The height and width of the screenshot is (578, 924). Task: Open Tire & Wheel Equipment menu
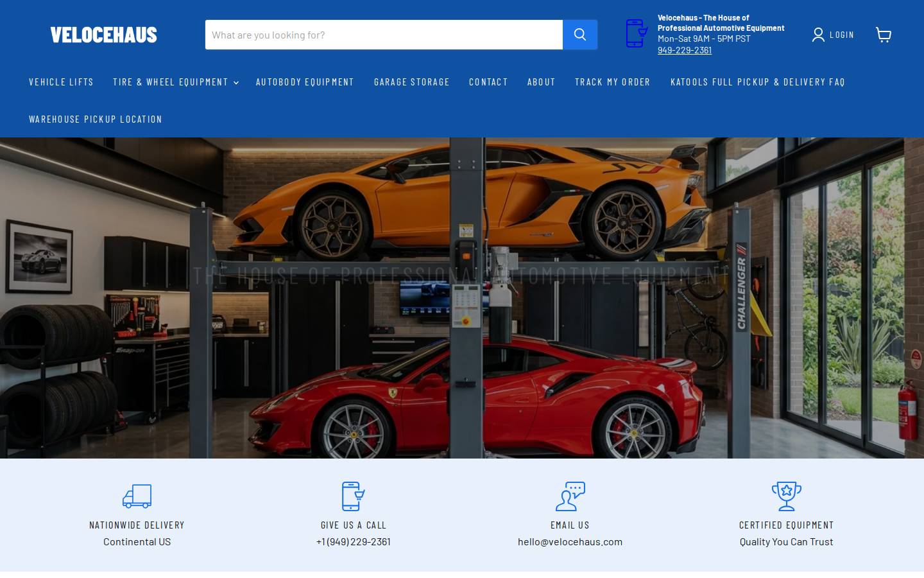click(x=170, y=82)
